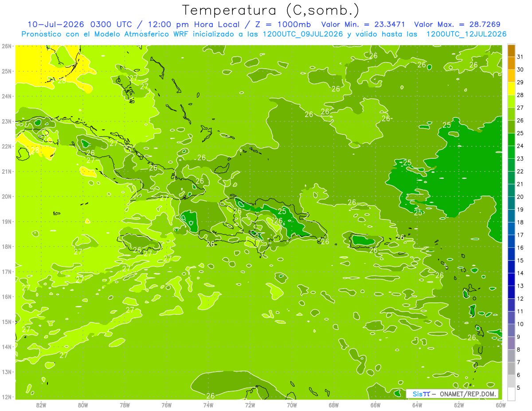The height and width of the screenshot is (411, 532).
Task: Click the title "Temperatura (C,somb.)"
Action: pyautogui.click(x=270, y=10)
